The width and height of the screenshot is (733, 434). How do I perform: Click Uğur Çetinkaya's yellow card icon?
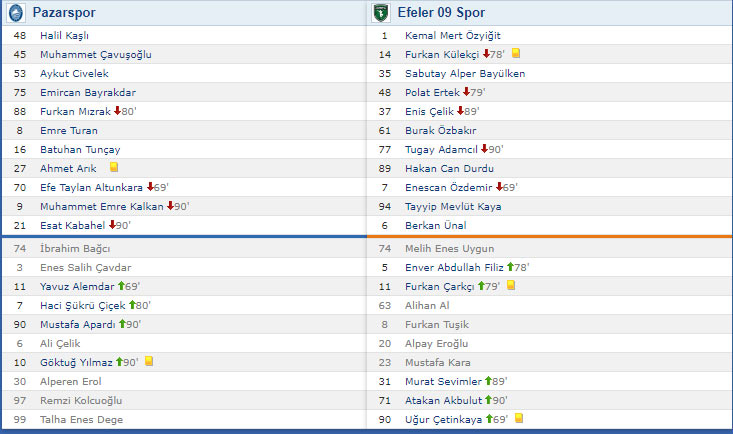tap(519, 419)
